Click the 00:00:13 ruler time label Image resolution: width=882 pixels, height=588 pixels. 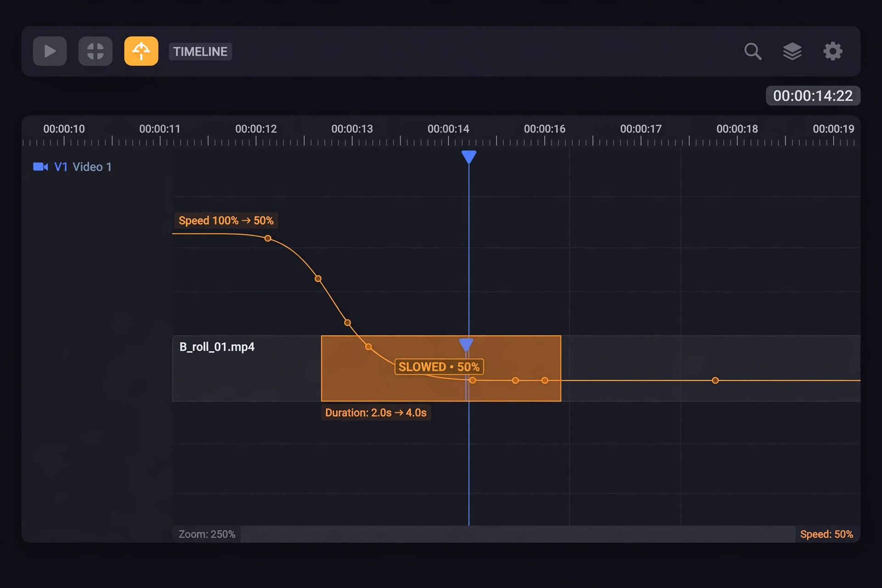tap(352, 129)
